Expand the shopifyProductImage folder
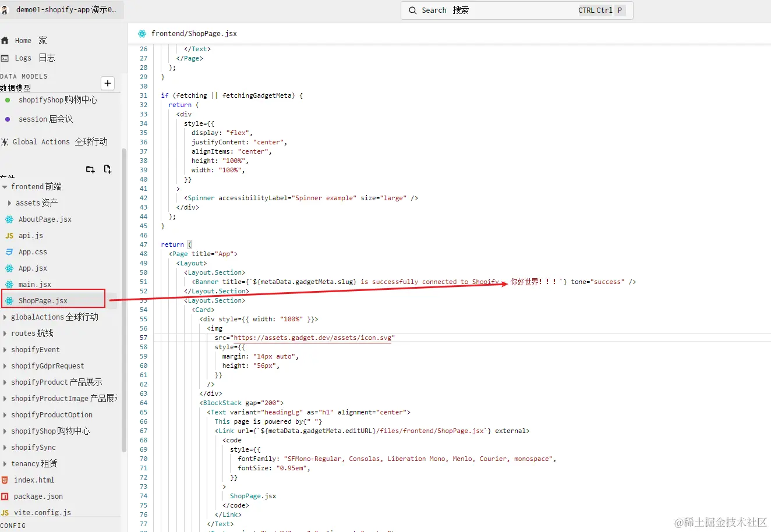 click(5, 399)
